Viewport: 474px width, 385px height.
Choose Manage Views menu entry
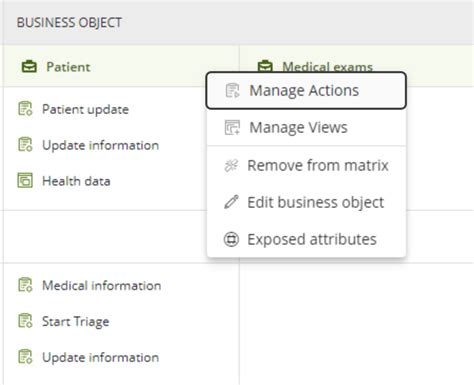click(306, 127)
